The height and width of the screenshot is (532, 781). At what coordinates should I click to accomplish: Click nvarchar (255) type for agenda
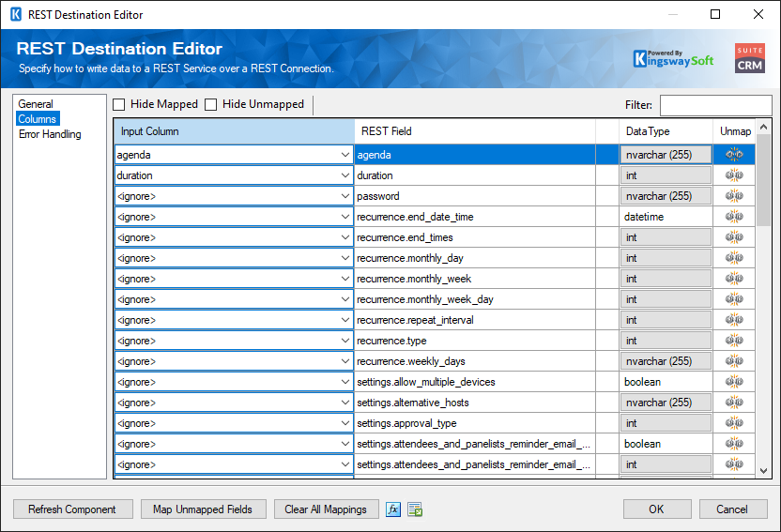click(x=666, y=155)
